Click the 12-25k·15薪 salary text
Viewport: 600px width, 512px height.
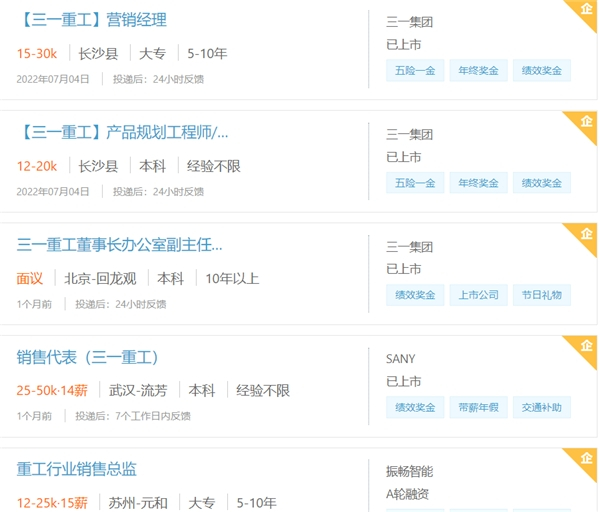pyautogui.click(x=52, y=503)
